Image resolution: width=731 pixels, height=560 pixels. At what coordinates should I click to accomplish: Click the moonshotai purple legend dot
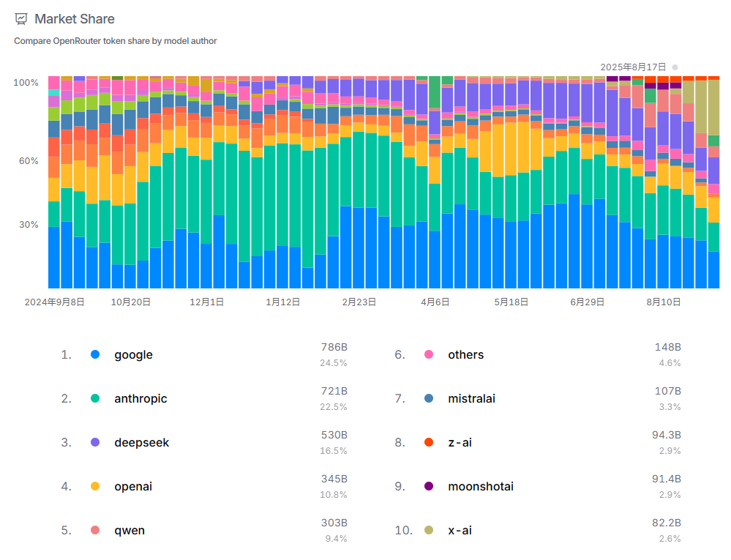coord(429,486)
